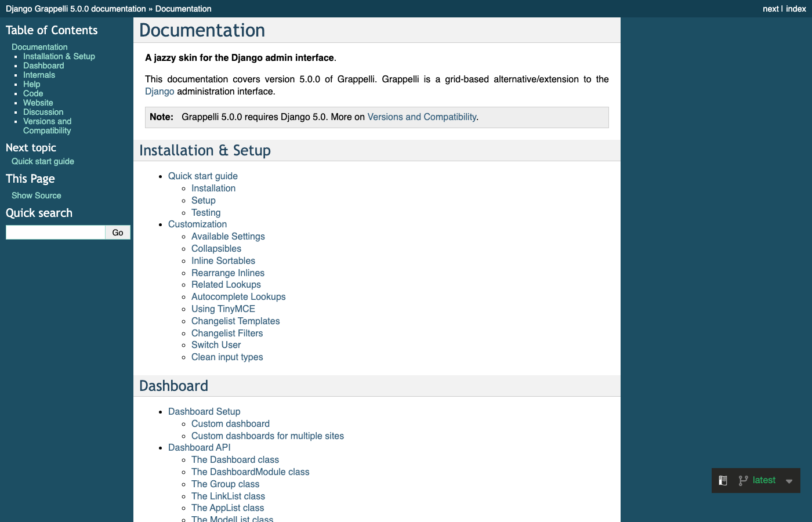Viewport: 812px width, 522px height.
Task: Click the Go search button
Action: pos(118,233)
